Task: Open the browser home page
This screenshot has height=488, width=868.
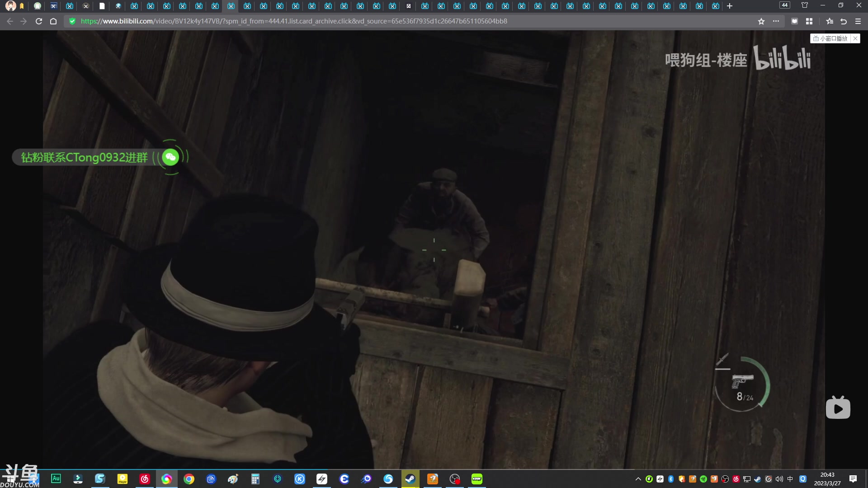Action: tap(53, 21)
